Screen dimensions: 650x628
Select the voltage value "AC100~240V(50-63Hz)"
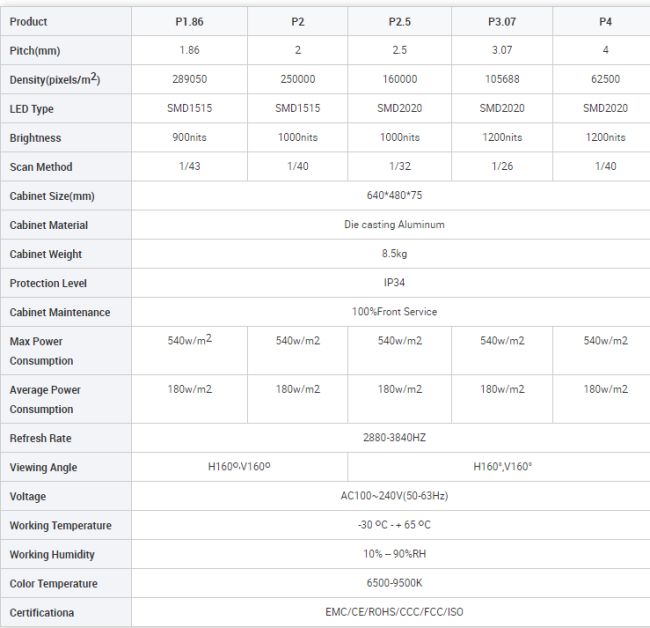[394, 496]
